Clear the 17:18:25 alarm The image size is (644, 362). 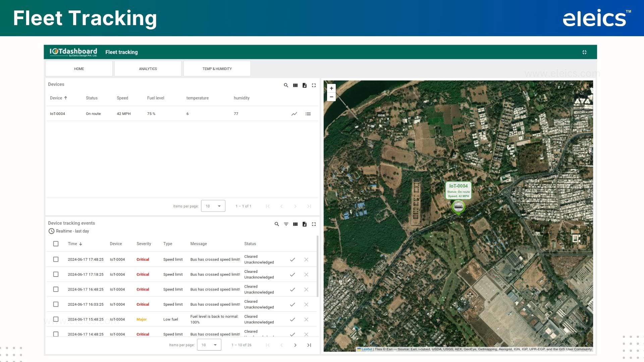[x=306, y=275]
